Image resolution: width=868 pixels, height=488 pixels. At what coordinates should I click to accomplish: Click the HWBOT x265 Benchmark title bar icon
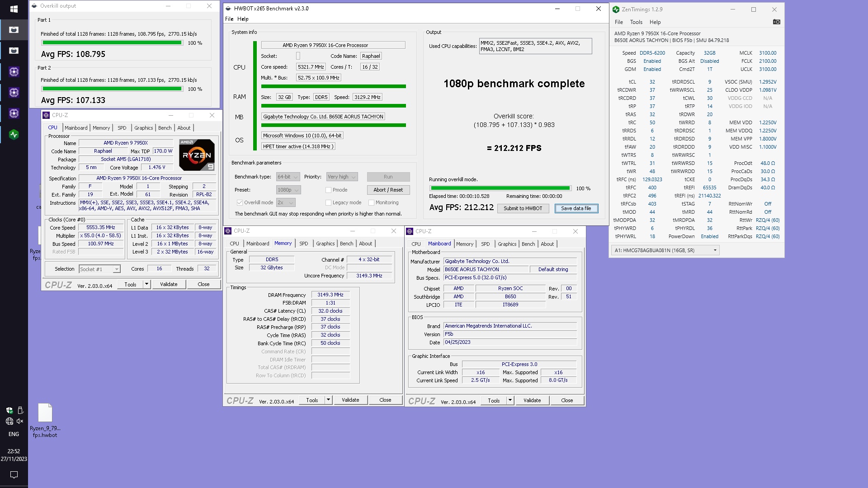[x=228, y=8]
